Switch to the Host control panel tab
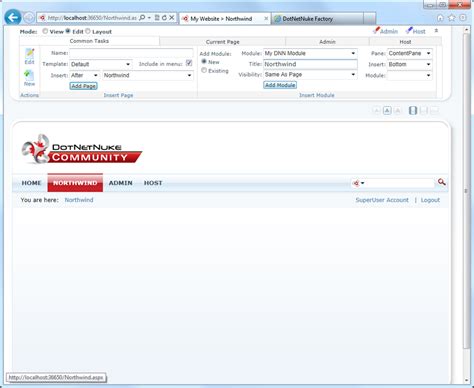Viewport: 474px width, 388px height. [x=405, y=42]
